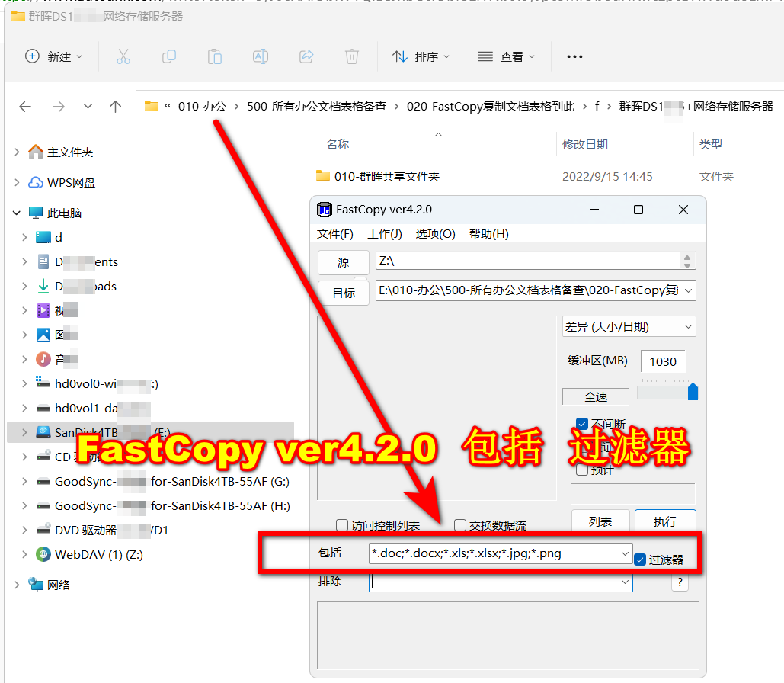Click the Paste clipboard icon

(x=215, y=56)
